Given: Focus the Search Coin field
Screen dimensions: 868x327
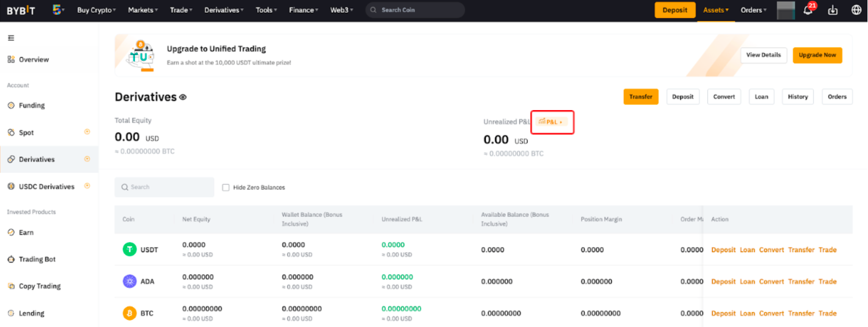Looking at the screenshot, I should point(415,10).
